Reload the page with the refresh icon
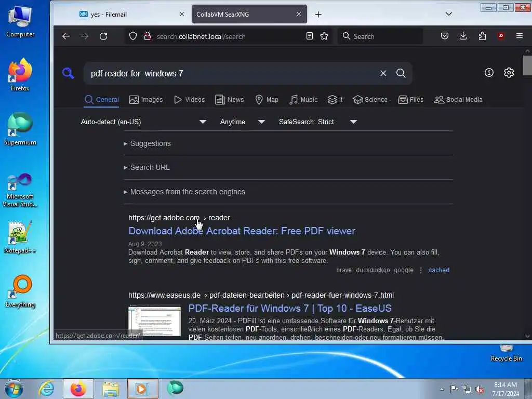The height and width of the screenshot is (399, 532). click(103, 36)
